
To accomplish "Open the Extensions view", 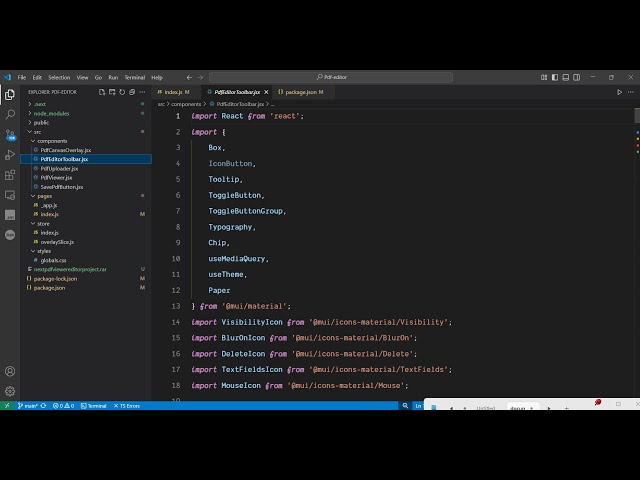I will click(x=10, y=175).
